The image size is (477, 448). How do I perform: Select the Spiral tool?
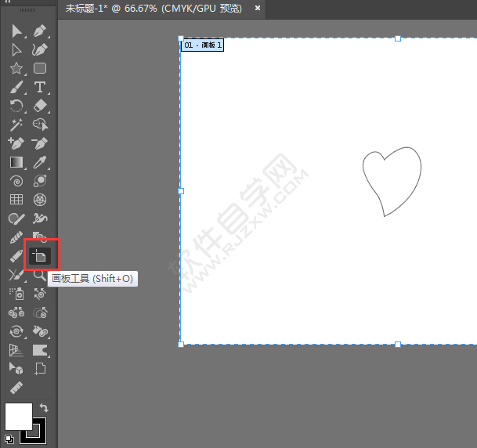16,181
